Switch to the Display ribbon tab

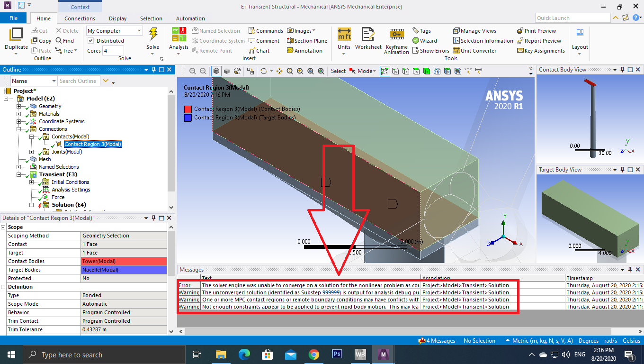(x=117, y=18)
